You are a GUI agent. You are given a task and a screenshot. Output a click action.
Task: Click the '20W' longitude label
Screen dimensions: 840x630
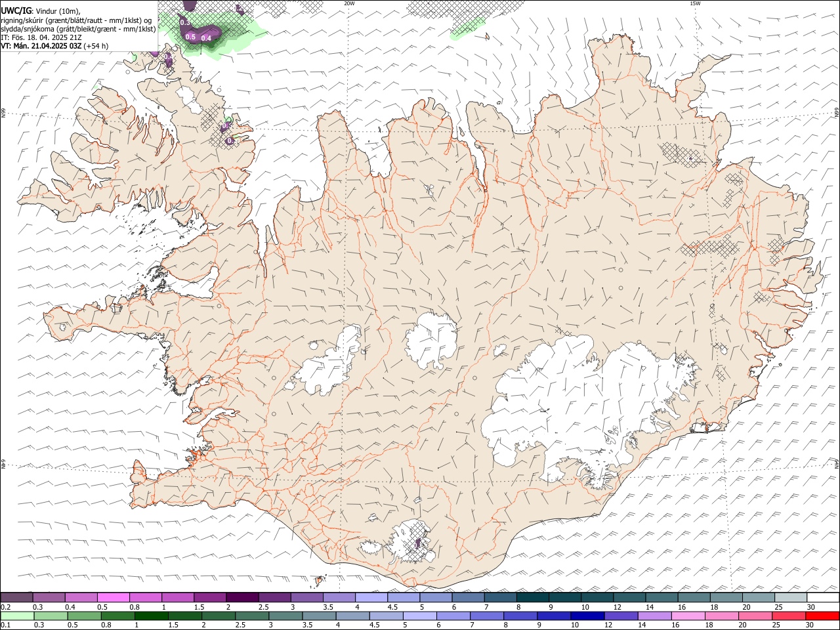point(349,3)
